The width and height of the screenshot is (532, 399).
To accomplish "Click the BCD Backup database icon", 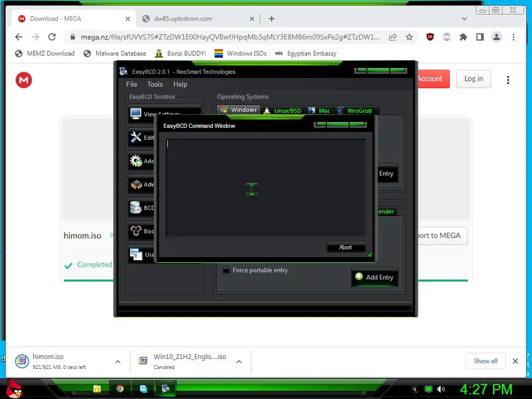I will point(136,207).
